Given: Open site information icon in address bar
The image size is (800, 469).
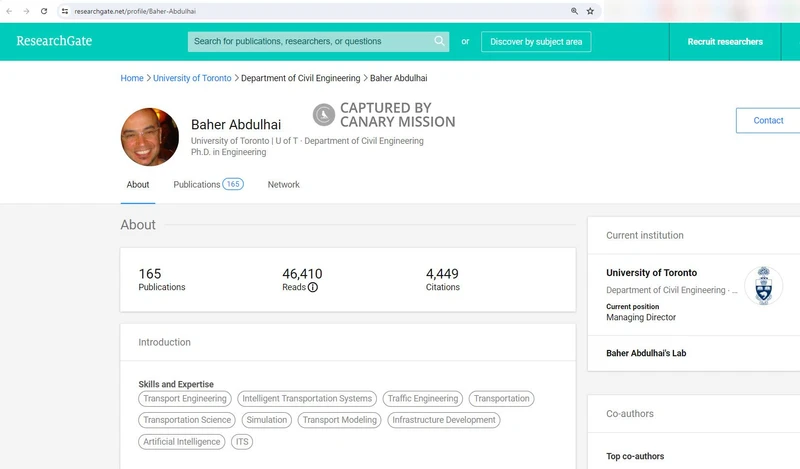Looking at the screenshot, I should tap(65, 11).
